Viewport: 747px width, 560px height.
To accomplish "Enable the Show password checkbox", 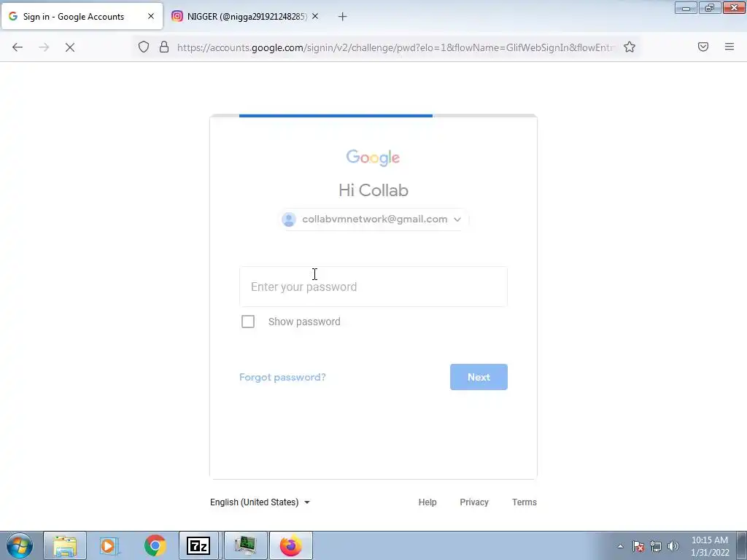I will [248, 322].
